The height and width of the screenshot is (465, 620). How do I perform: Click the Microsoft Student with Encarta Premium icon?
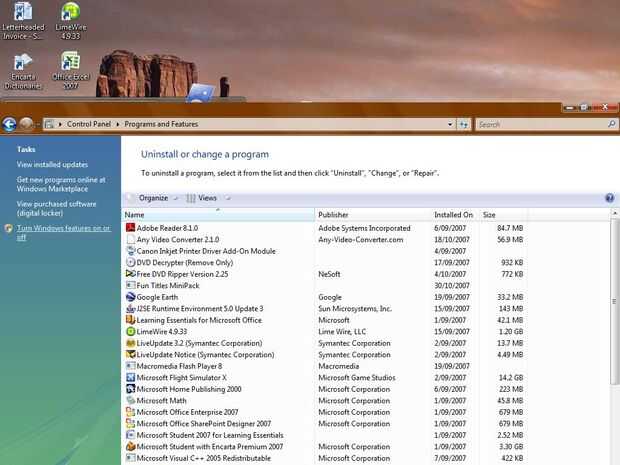[130, 446]
